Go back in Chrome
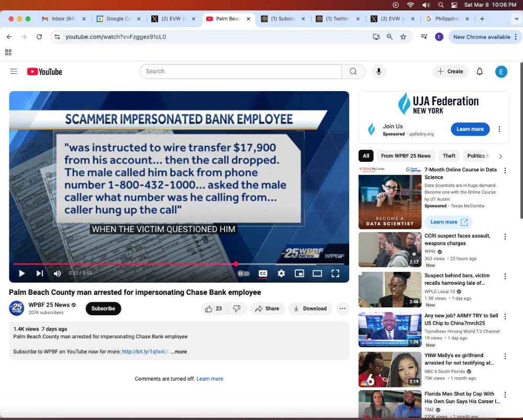This screenshot has height=420, width=523. tap(9, 37)
